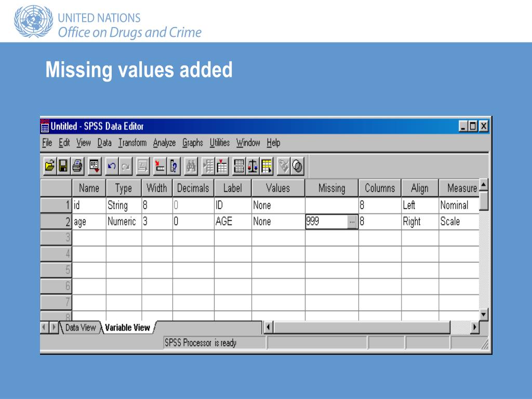Open the View menu
The image size is (532, 399).
click(x=84, y=143)
